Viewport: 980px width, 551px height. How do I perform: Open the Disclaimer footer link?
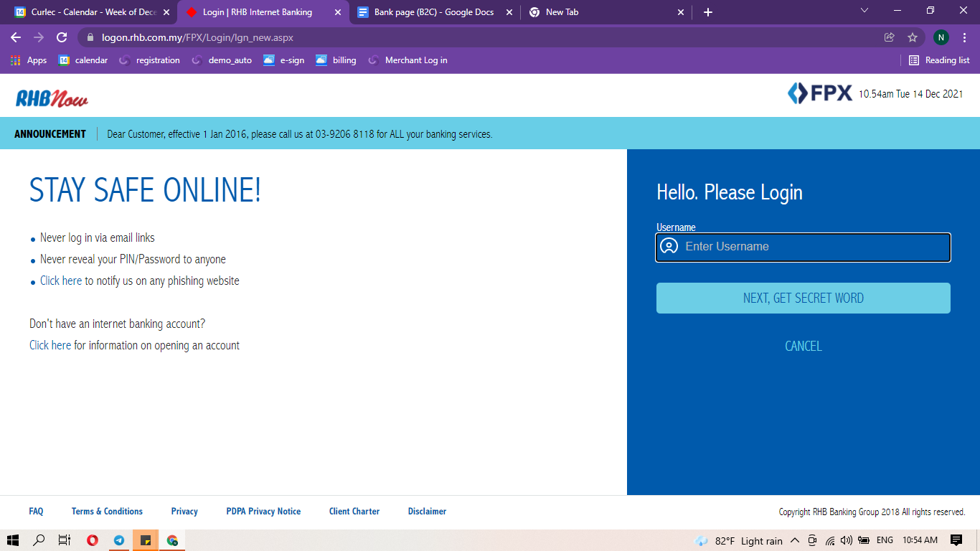pyautogui.click(x=427, y=512)
